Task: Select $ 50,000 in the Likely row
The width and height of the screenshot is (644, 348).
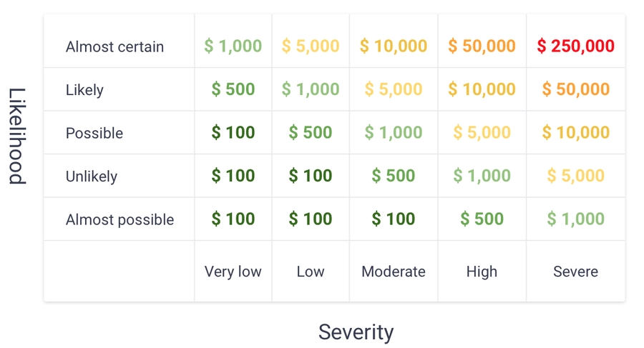Action: click(x=575, y=89)
